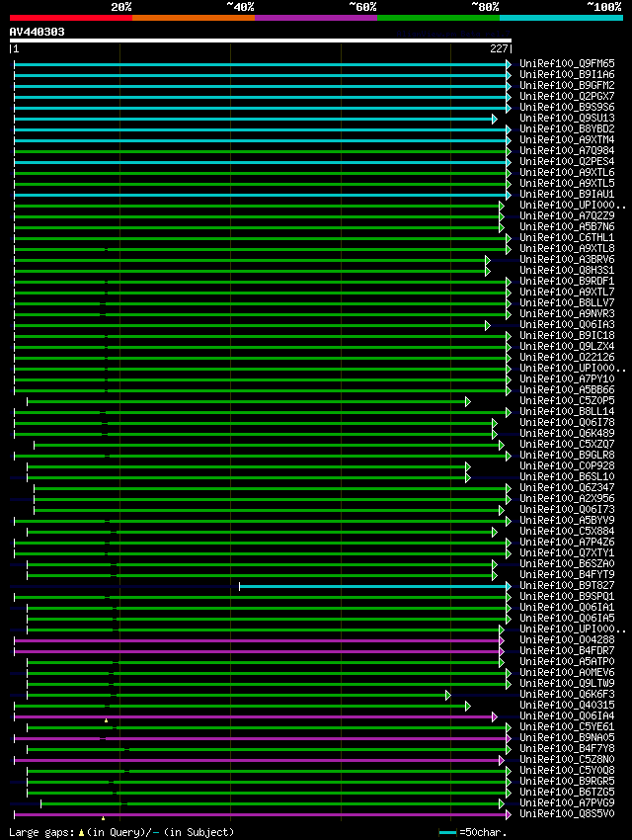
Task: Click the UniRef100_O22126 label
Action: click(567, 358)
